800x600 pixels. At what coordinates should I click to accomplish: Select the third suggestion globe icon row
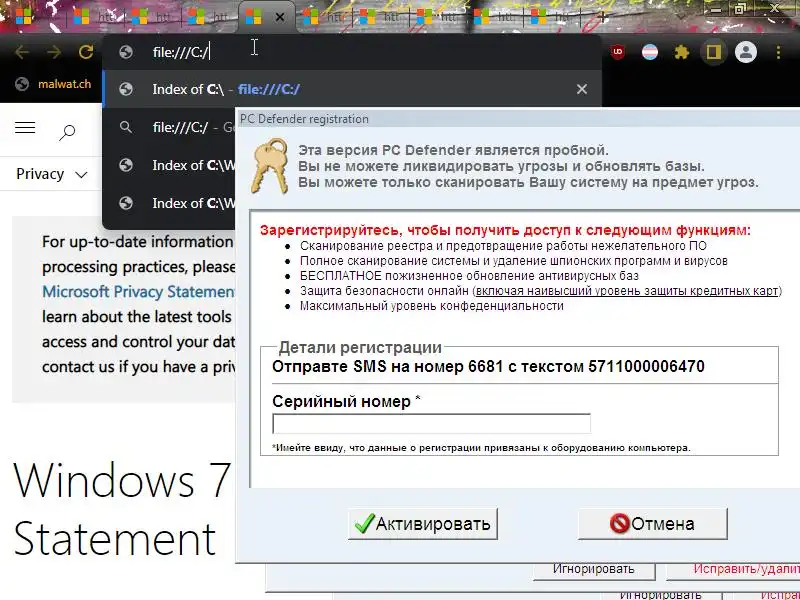tap(169, 165)
